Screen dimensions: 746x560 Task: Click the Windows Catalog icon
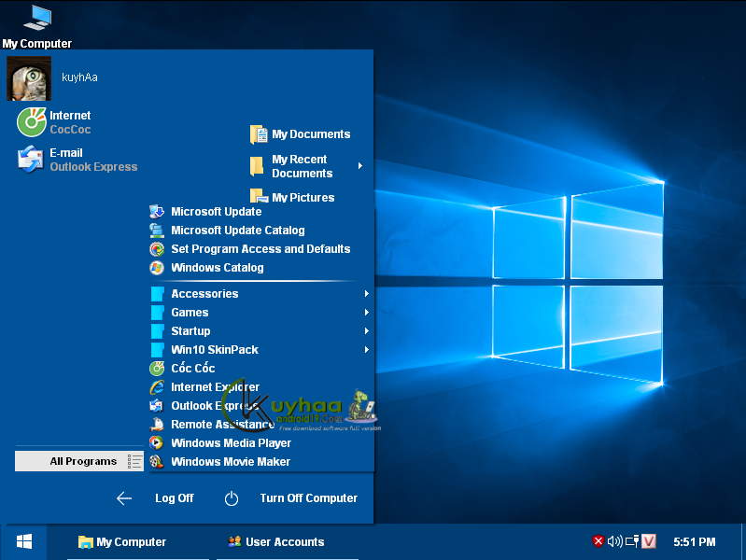(157, 267)
